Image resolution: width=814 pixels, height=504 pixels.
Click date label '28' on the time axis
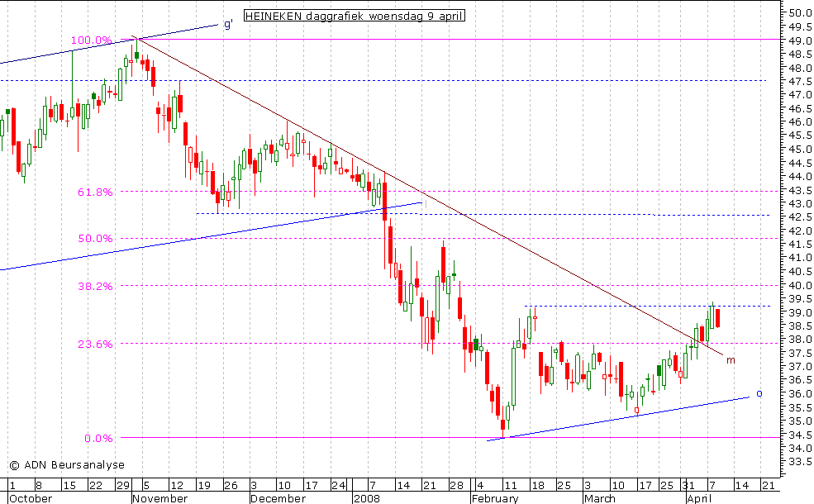coord(456,485)
